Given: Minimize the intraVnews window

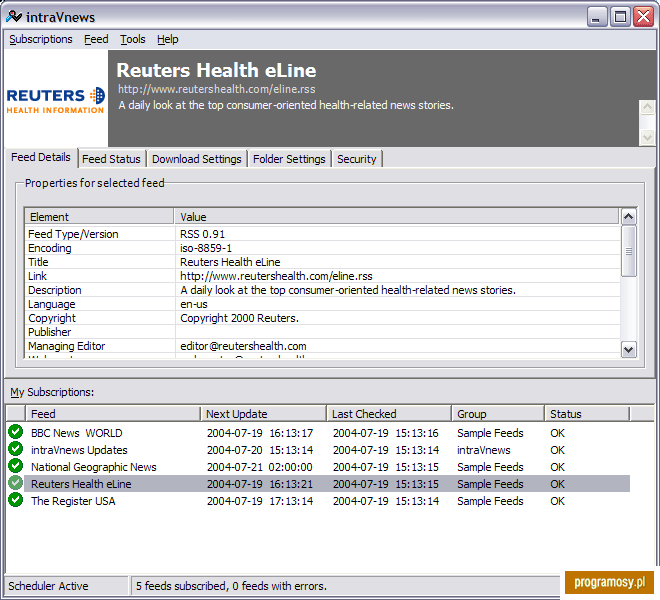Looking at the screenshot, I should [x=596, y=17].
